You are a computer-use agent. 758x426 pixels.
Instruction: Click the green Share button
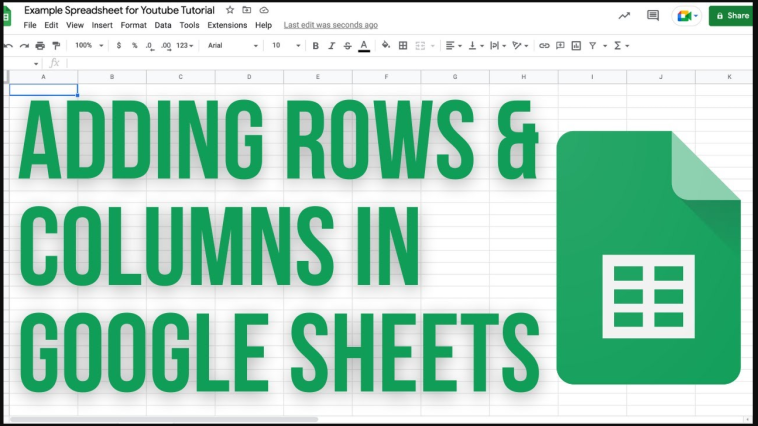coord(733,16)
